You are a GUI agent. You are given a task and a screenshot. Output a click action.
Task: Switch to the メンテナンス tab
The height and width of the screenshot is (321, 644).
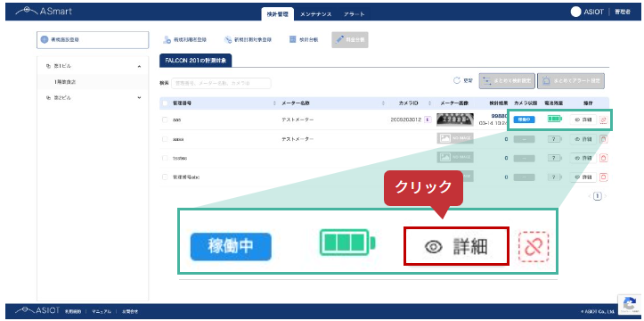315,14
